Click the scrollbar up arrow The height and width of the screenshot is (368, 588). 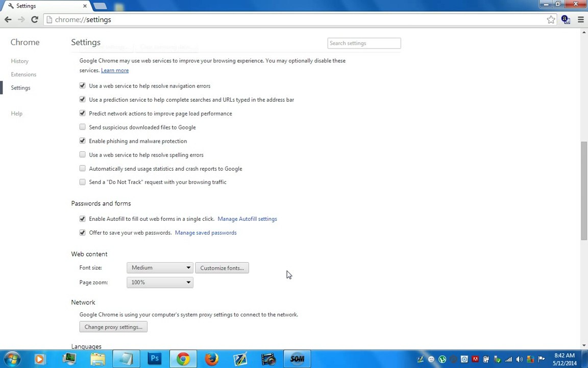tap(584, 32)
